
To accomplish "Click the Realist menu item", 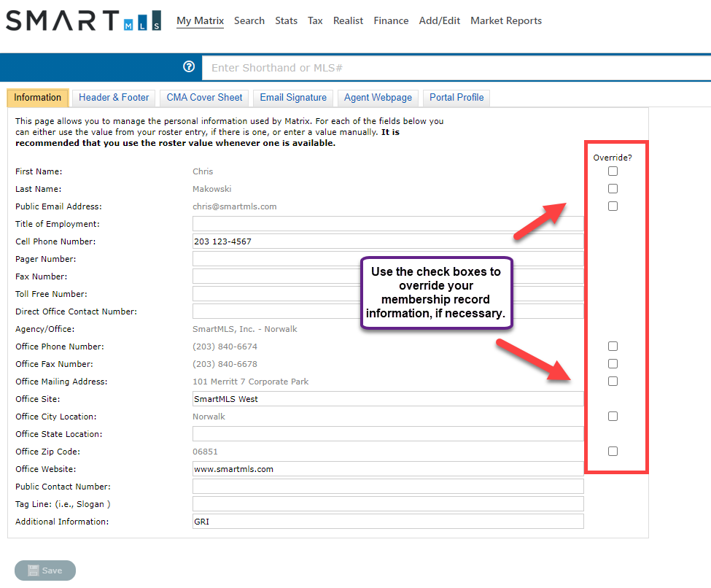I will (x=348, y=20).
